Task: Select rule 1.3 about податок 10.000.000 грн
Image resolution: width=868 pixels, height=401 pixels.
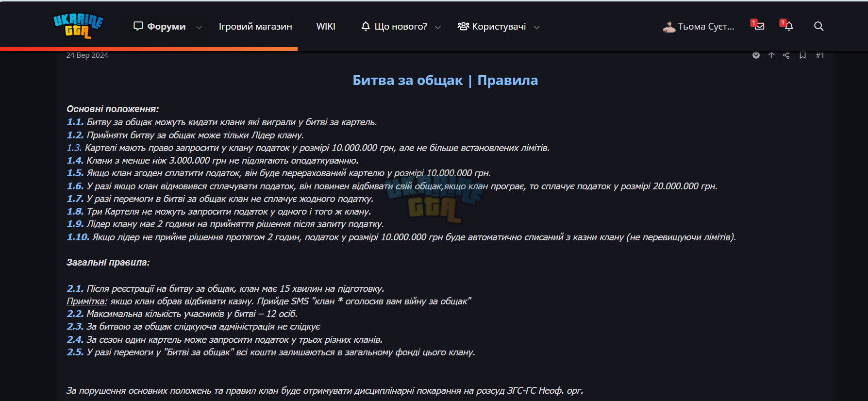Action: (x=308, y=148)
